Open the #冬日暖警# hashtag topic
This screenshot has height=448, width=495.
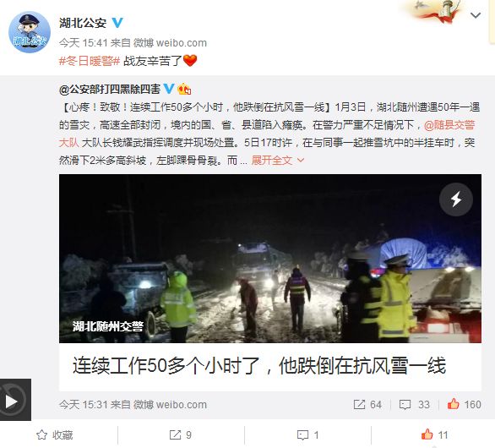90,61
